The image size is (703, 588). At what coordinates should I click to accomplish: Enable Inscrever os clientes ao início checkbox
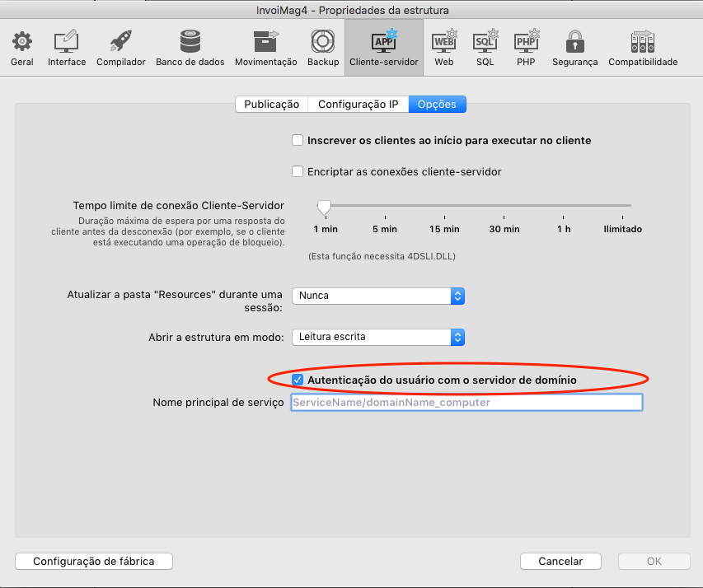click(x=298, y=141)
